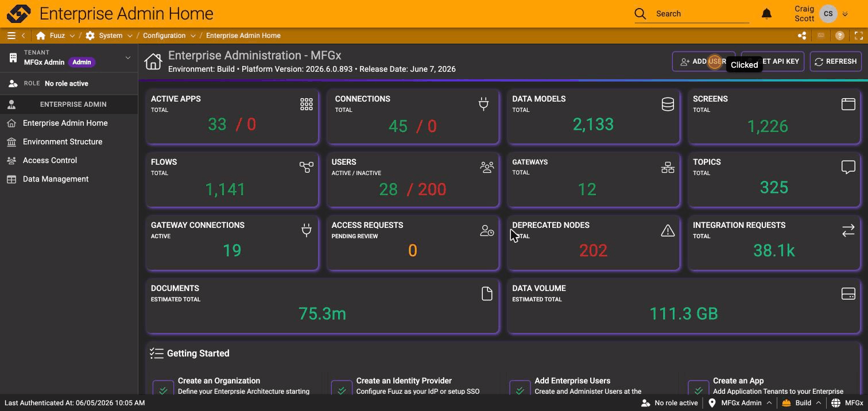Open Environment Structure in sidebar
The width and height of the screenshot is (868, 411).
63,142
